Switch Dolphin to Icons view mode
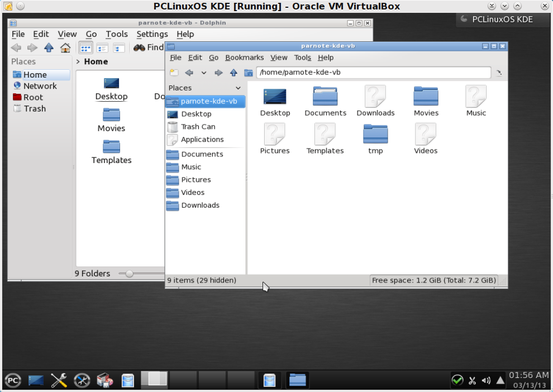The image size is (553, 392). pos(85,47)
